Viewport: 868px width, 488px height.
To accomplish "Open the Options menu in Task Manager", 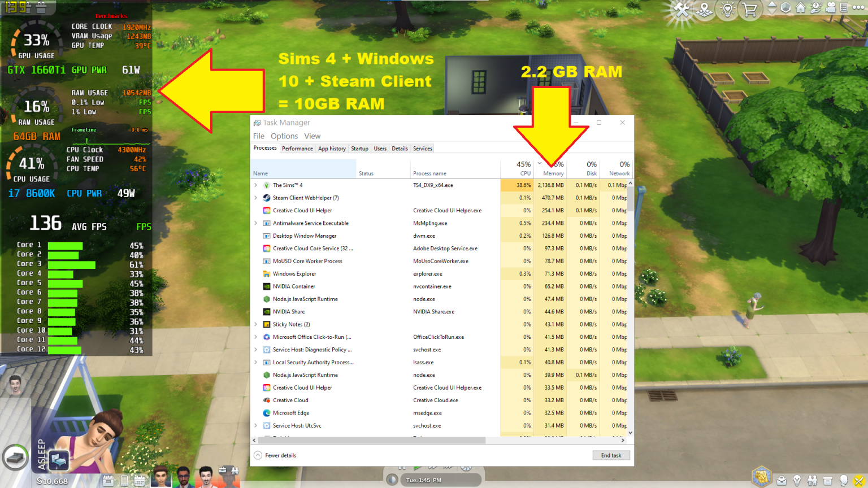I will click(284, 136).
